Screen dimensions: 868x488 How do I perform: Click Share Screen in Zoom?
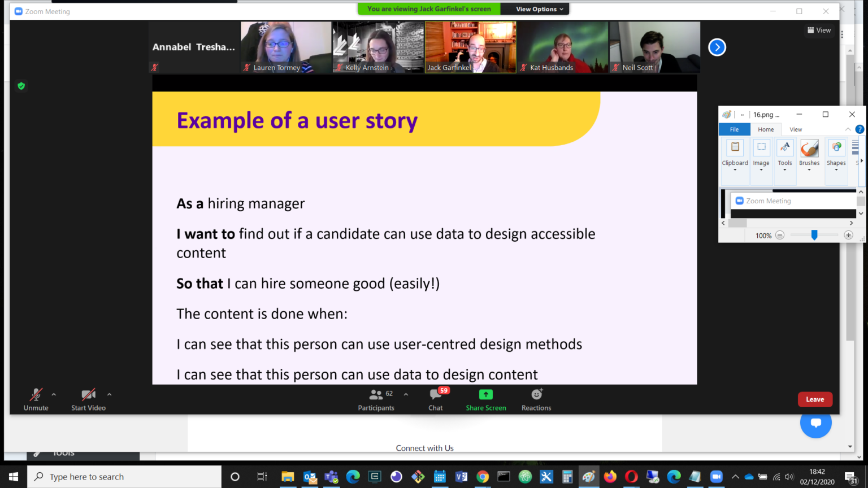(x=485, y=399)
